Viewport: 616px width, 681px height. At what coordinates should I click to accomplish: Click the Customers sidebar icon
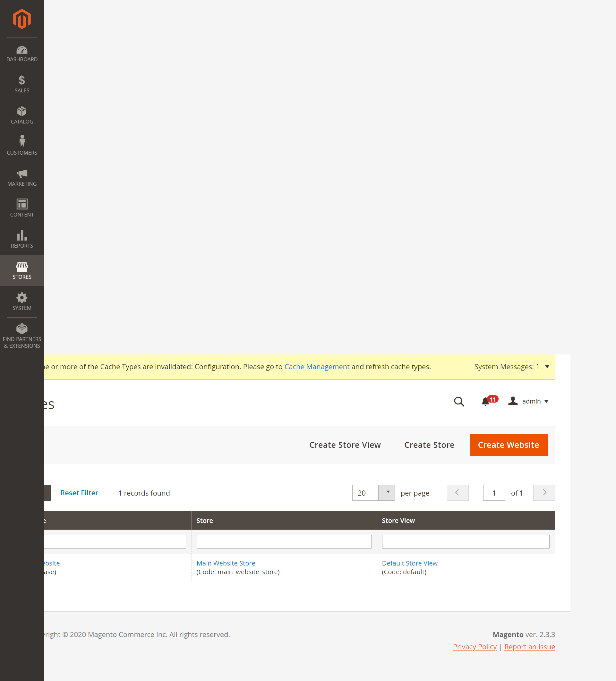click(21, 145)
